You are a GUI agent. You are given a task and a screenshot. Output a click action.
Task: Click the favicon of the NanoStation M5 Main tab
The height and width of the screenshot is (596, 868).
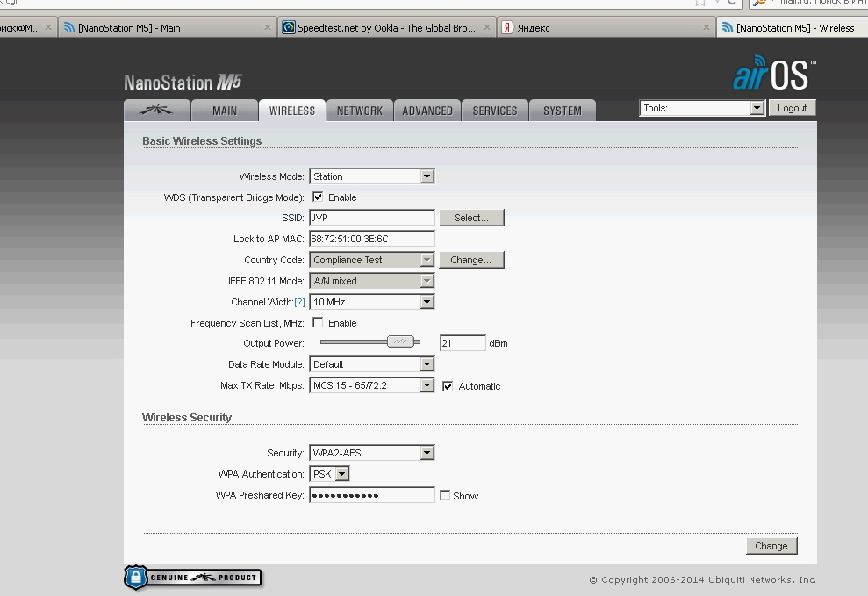point(69,28)
